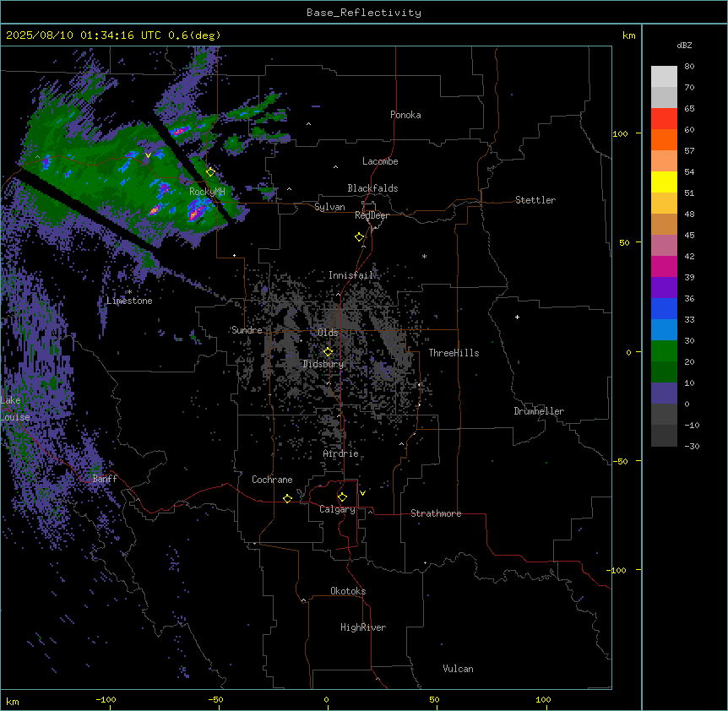Click the Vulcan town label
The height and width of the screenshot is (711, 728).
click(459, 669)
